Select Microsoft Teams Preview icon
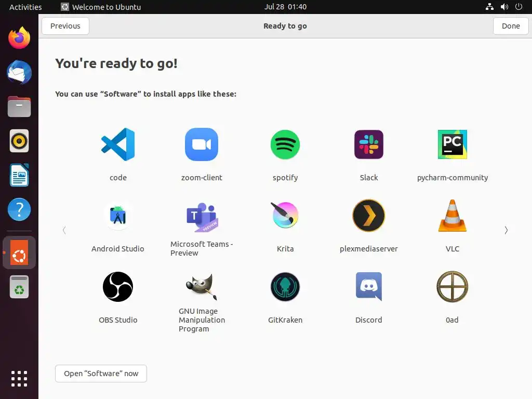532x399 pixels. pos(202,217)
